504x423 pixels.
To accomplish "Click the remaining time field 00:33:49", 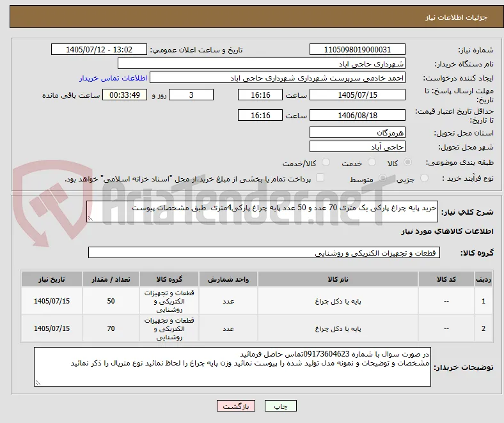I will 125,95.
